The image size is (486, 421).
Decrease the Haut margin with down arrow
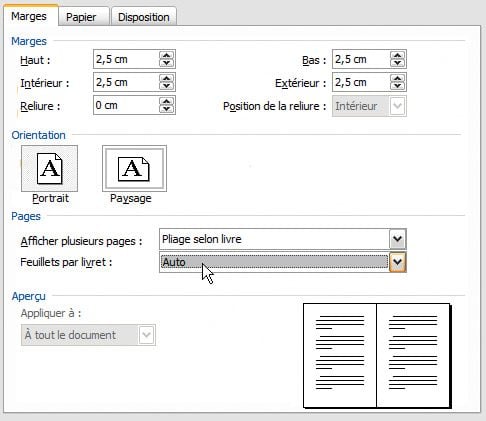(166, 63)
